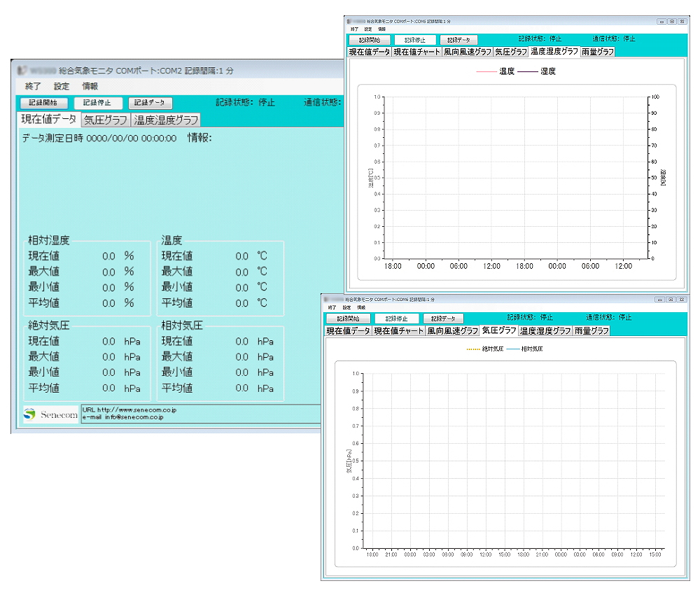Select 風向風速グラフ tab in the temperature-humidity graph window
Viewport: 700px width, 595px height.
tap(468, 52)
